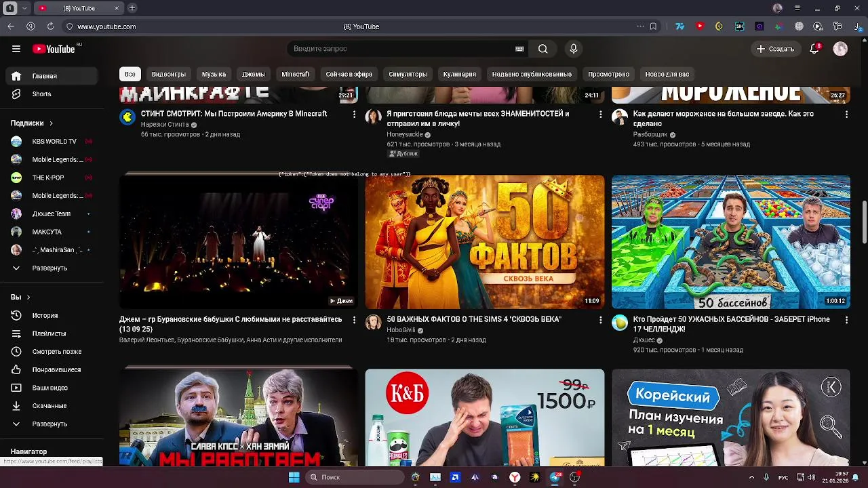Screen dimensions: 868x488
Task: Select the Симуляторы filter chip
Action: (408, 74)
